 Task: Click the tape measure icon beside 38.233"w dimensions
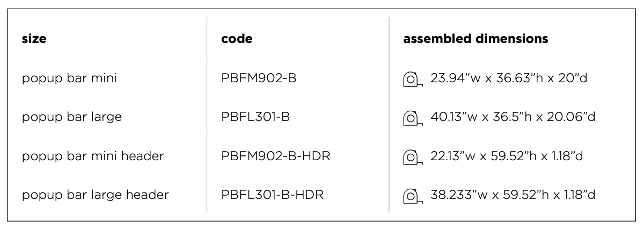[x=413, y=195]
